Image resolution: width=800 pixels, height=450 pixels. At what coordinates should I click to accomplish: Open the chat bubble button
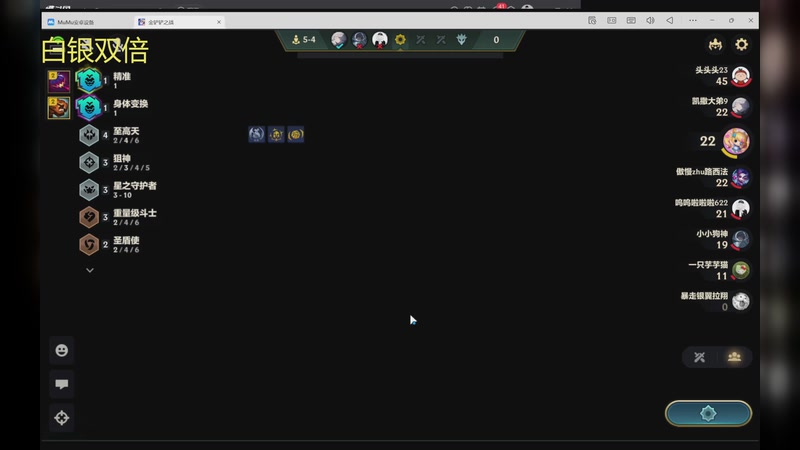(x=62, y=384)
